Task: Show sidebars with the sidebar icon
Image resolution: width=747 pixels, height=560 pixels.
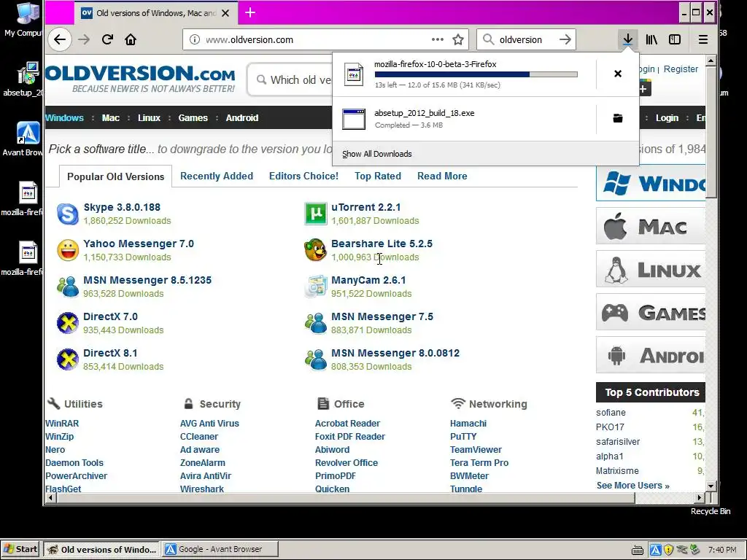Action: coord(675,39)
